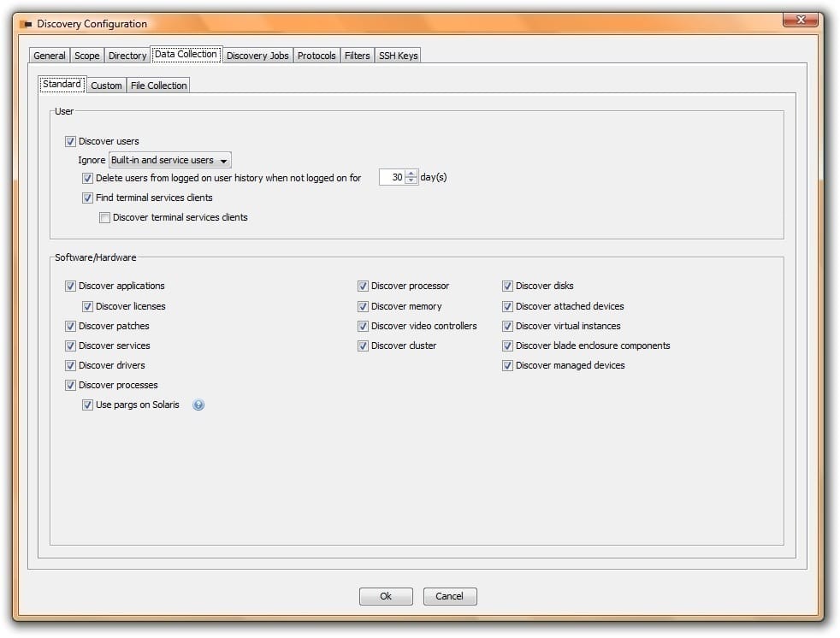Cancel the Discovery Configuration dialog
840x638 pixels.
point(450,596)
